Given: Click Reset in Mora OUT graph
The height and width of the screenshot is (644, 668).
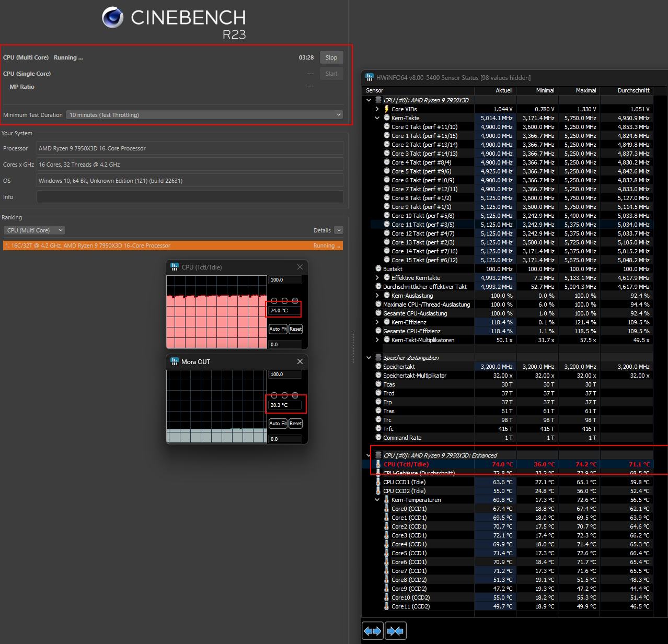Looking at the screenshot, I should [296, 424].
